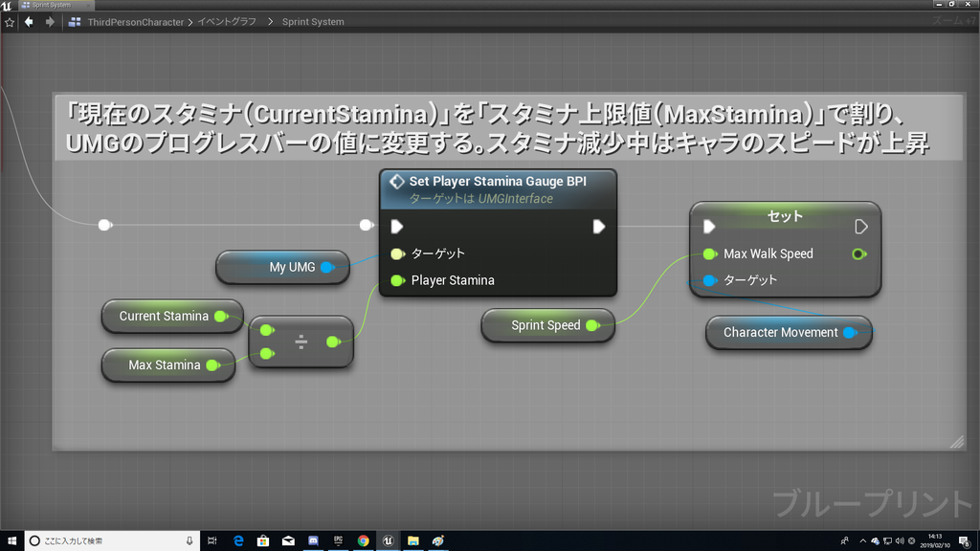Screen dimensions: 980x551
Task: Click inside the Windows search box
Action: [105, 540]
